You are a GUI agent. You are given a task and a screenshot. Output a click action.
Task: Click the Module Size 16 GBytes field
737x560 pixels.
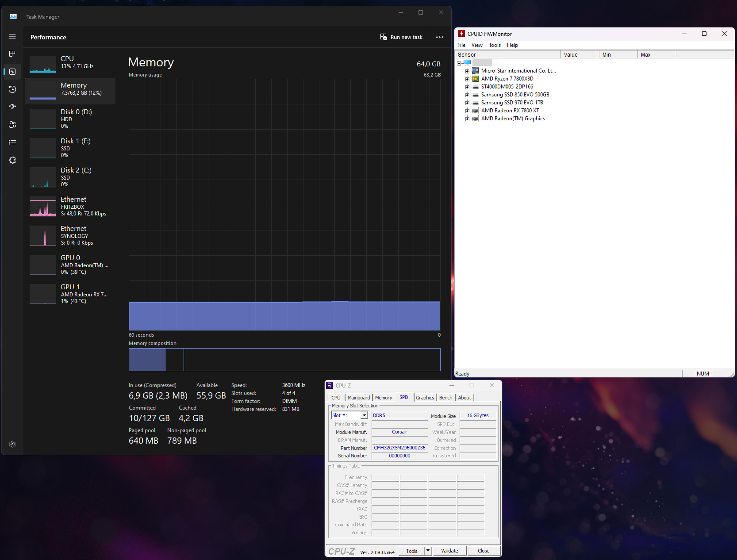coord(478,415)
